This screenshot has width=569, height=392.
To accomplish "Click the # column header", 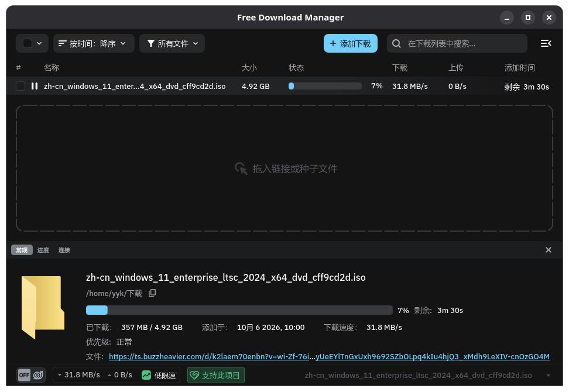I will pos(19,68).
